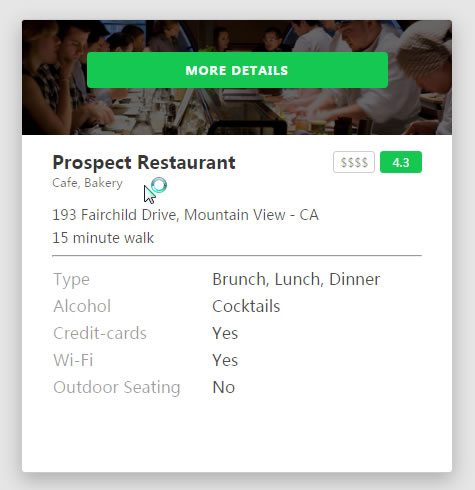
Task: Click the Type label
Action: (x=71, y=279)
